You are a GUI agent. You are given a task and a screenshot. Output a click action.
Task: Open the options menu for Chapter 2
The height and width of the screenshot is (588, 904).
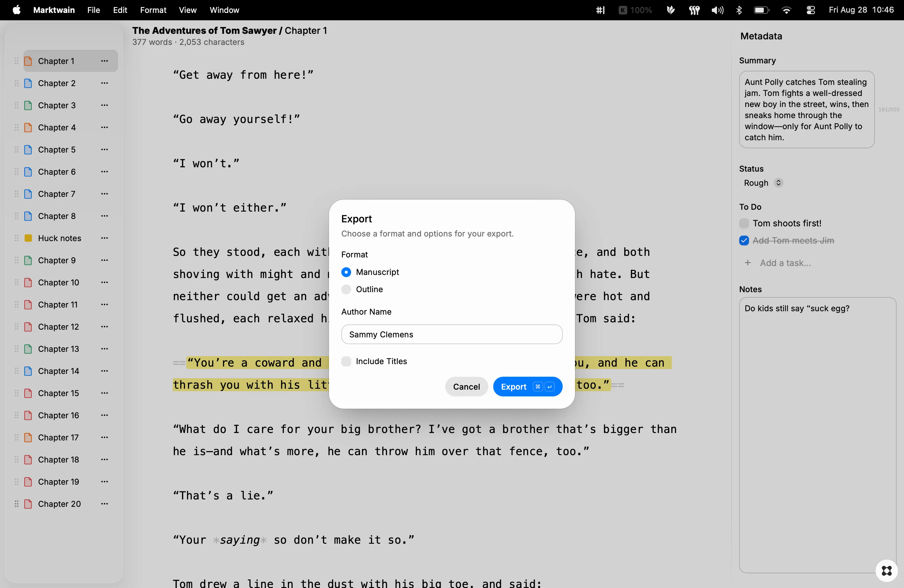point(105,83)
